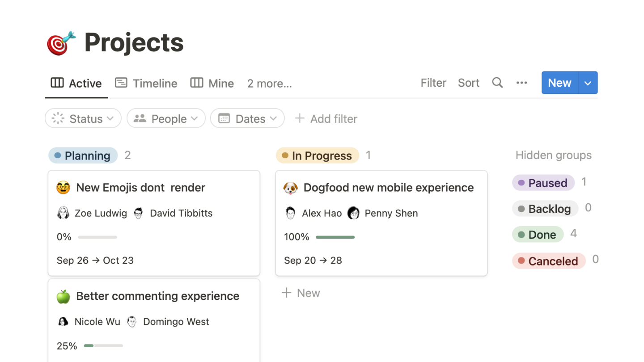
Task: Click the green apple emoji icon
Action: tap(63, 296)
